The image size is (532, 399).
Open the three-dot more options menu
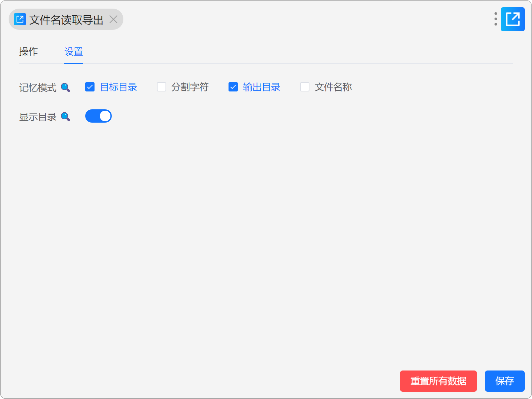pos(496,19)
